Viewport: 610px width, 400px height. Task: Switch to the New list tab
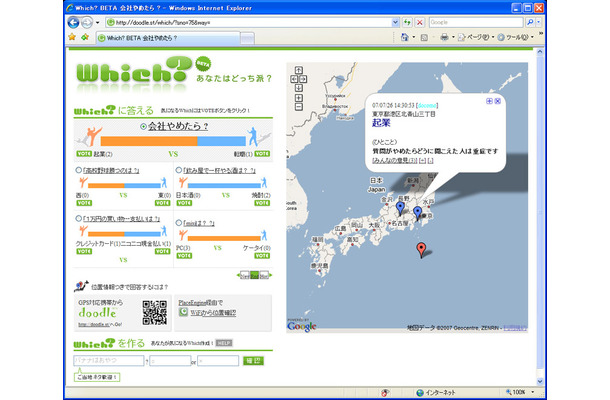point(244,275)
